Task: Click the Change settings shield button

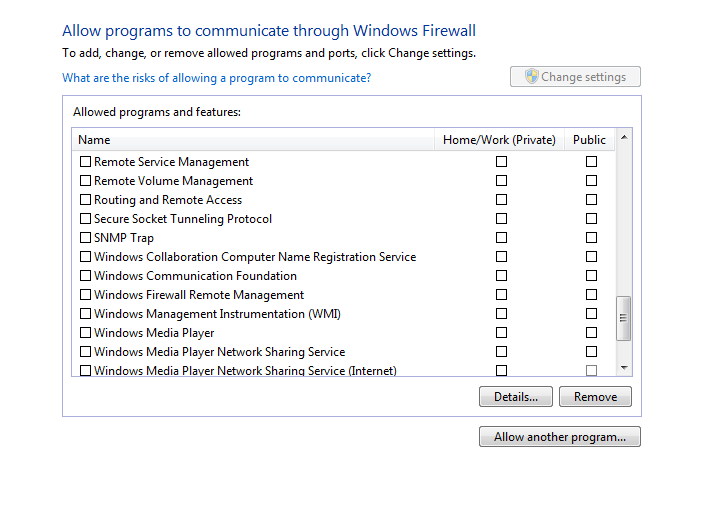Action: (575, 77)
